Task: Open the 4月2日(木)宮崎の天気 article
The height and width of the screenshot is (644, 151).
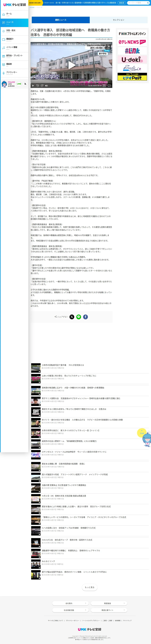Action: click(64, 496)
